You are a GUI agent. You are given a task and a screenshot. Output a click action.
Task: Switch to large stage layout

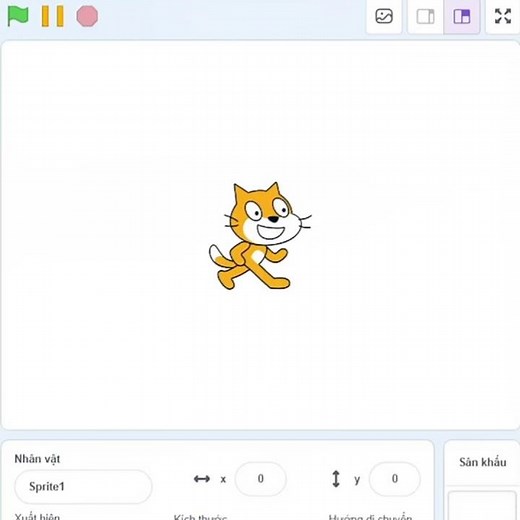(462, 16)
